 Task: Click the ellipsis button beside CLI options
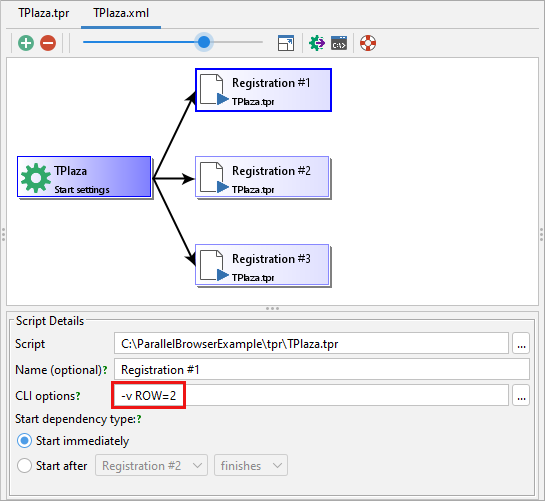pyautogui.click(x=521, y=395)
